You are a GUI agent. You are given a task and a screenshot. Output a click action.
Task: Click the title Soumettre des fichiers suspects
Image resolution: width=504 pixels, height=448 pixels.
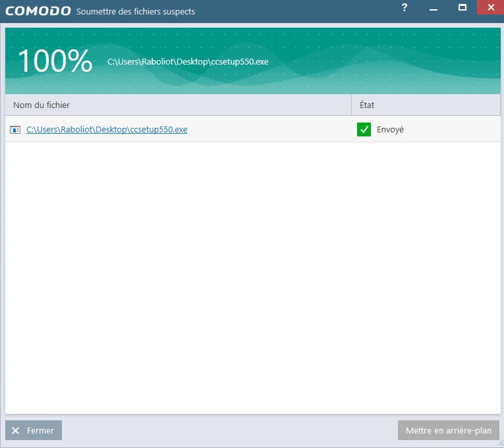click(136, 12)
